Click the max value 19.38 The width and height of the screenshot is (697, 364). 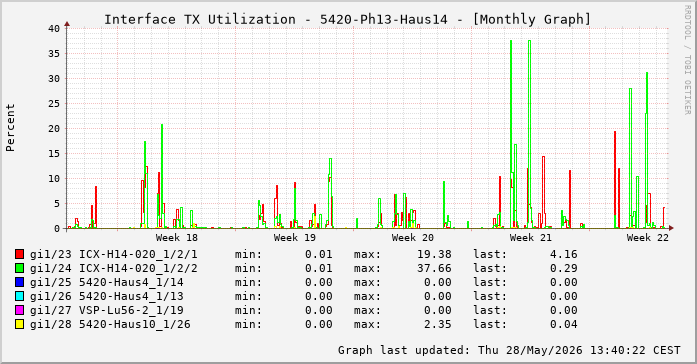pyautogui.click(x=434, y=254)
